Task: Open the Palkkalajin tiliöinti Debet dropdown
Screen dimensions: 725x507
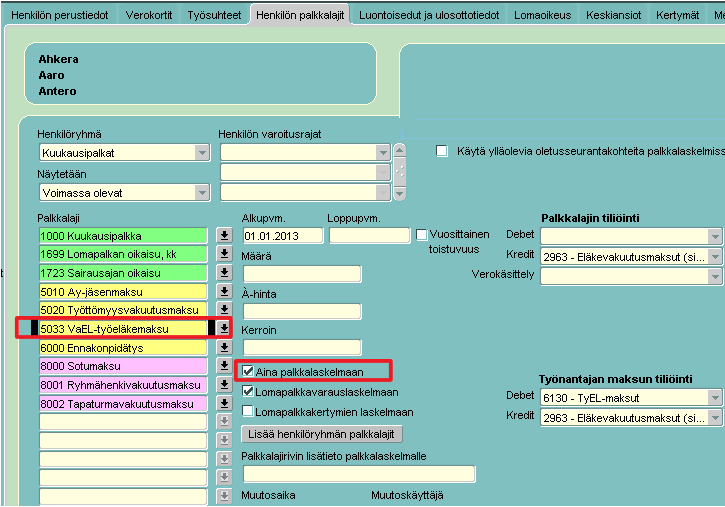Action: pyautogui.click(x=715, y=237)
